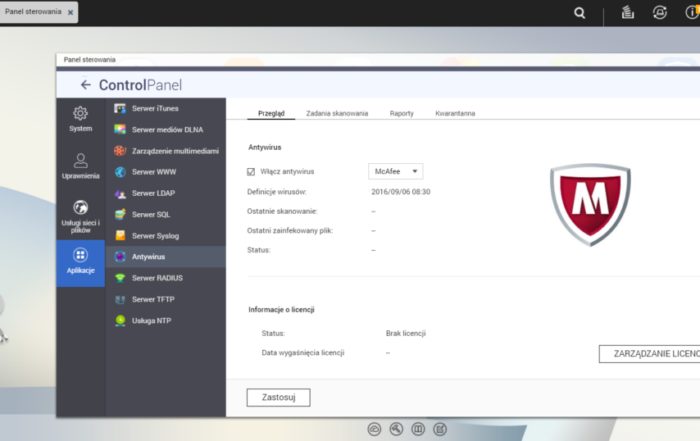700x441 pixels.
Task: Open the System category
Action: pos(80,119)
